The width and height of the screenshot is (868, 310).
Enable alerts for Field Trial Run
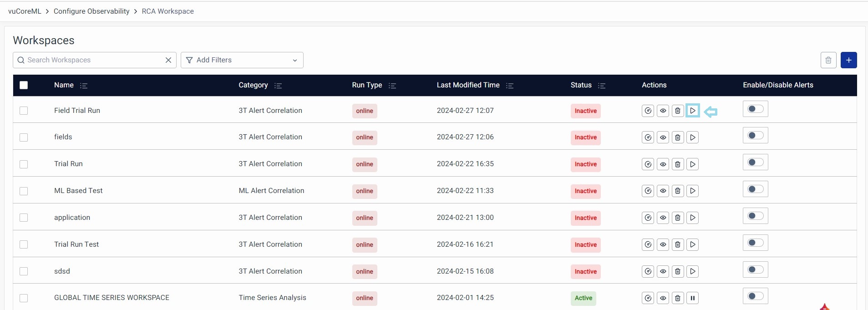(x=755, y=109)
